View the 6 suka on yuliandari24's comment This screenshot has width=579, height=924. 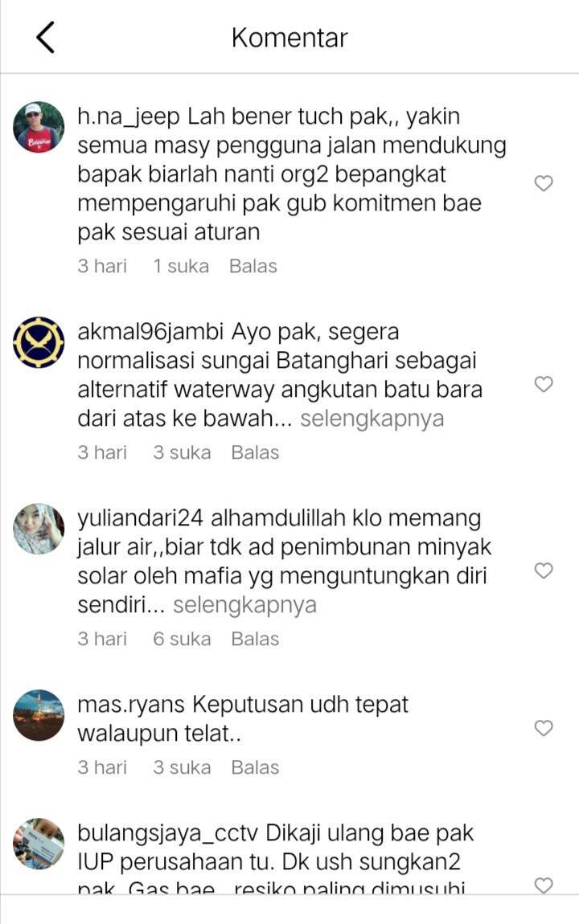pyautogui.click(x=182, y=639)
